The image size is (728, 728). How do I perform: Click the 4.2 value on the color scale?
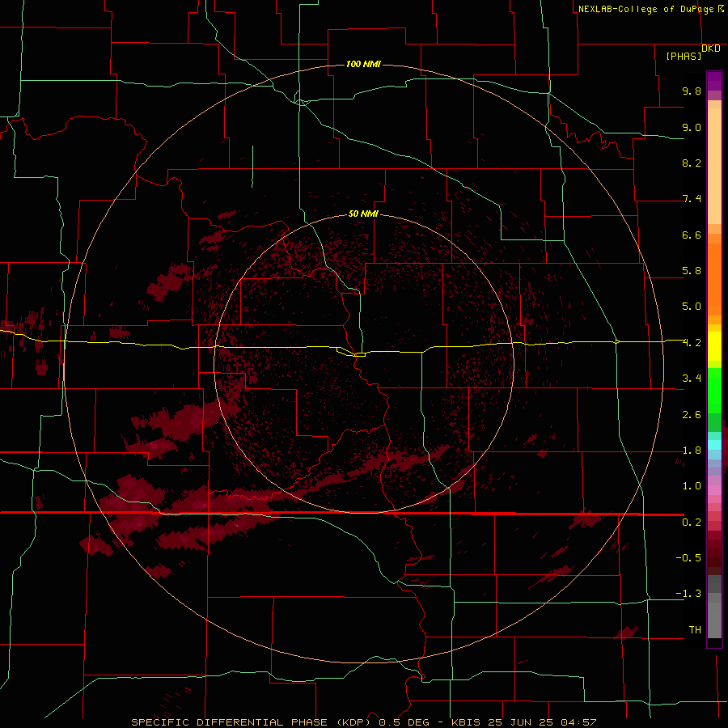(692, 343)
